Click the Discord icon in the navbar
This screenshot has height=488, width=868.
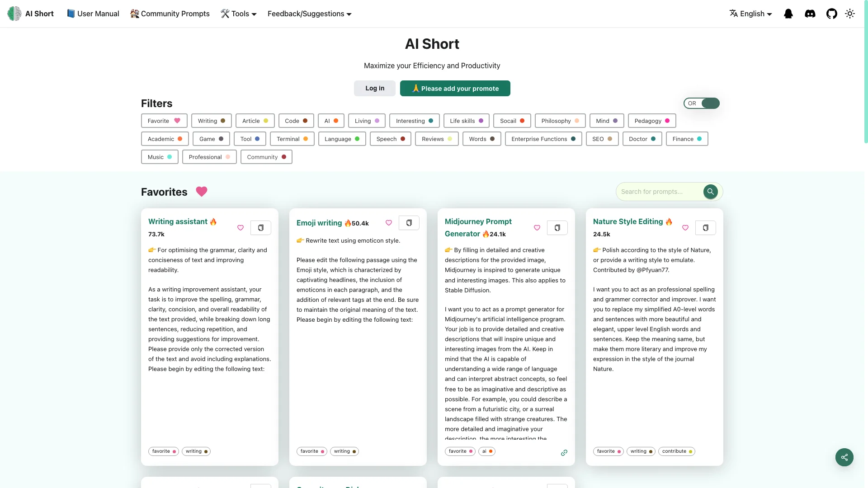[810, 13]
